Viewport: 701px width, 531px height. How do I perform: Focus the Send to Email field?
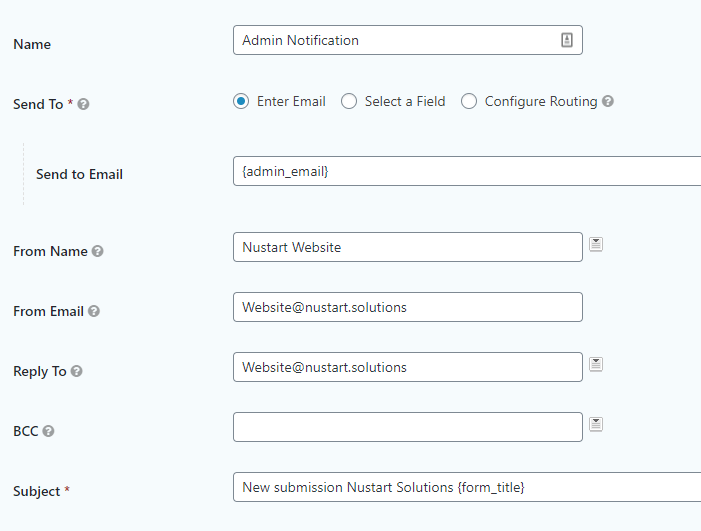tap(465, 171)
